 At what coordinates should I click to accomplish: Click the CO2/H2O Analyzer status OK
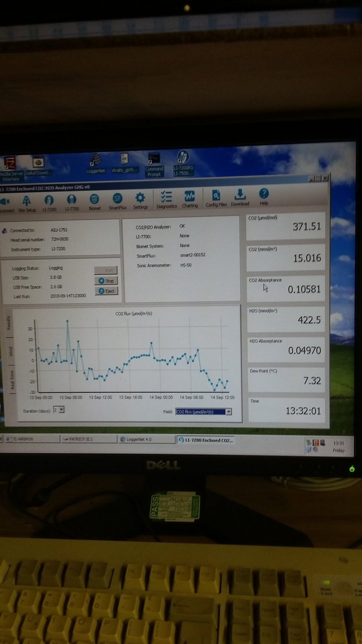pyautogui.click(x=182, y=226)
